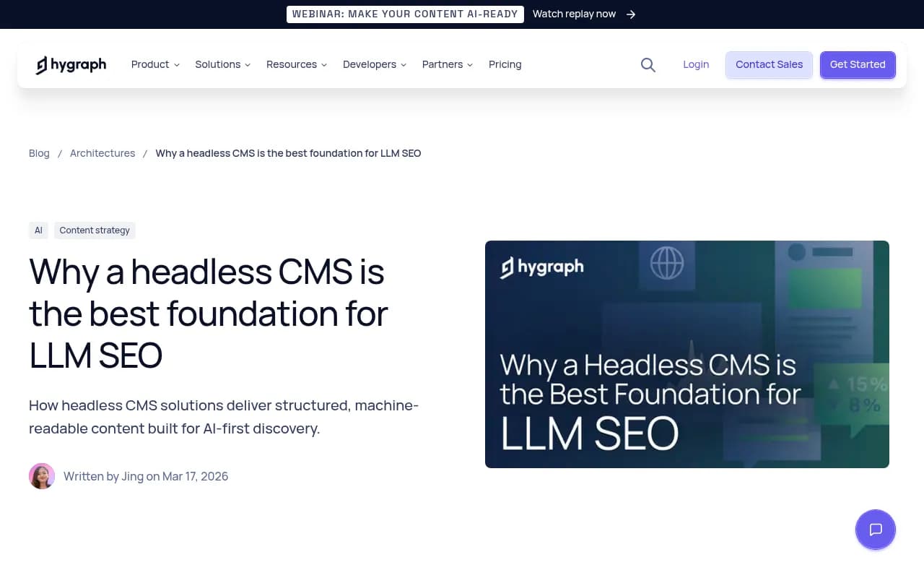Click the webinar announcement badge

(x=405, y=14)
